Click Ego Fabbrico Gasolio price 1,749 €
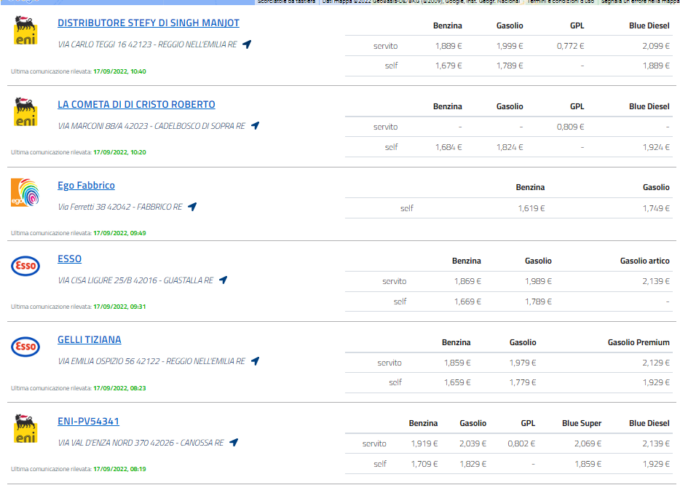 point(656,208)
